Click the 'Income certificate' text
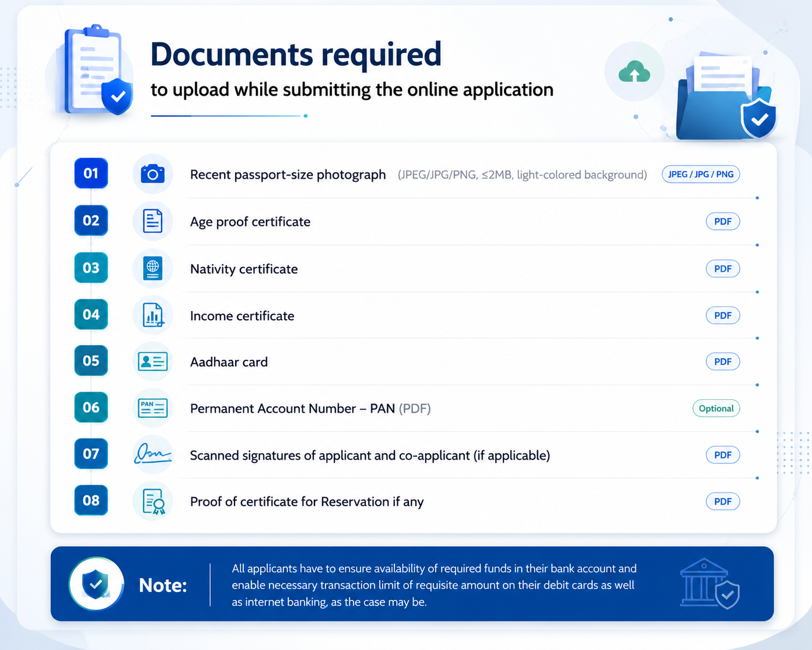This screenshot has width=812, height=650. (242, 316)
